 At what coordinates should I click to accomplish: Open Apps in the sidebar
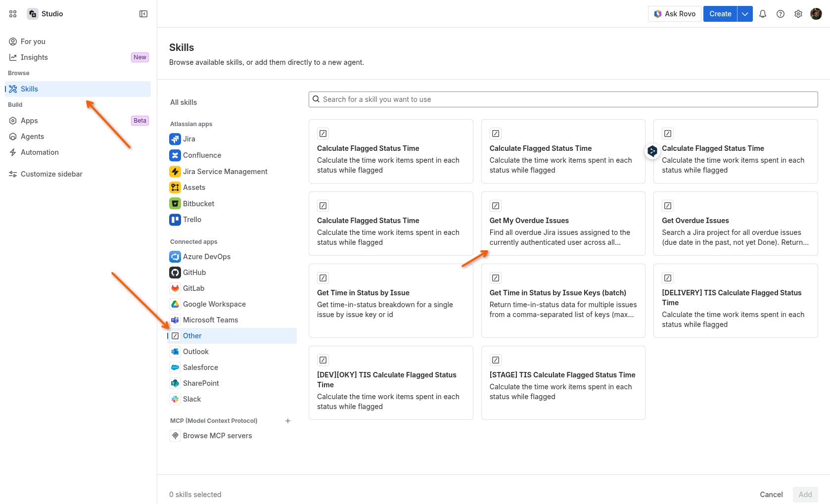[x=78, y=121]
